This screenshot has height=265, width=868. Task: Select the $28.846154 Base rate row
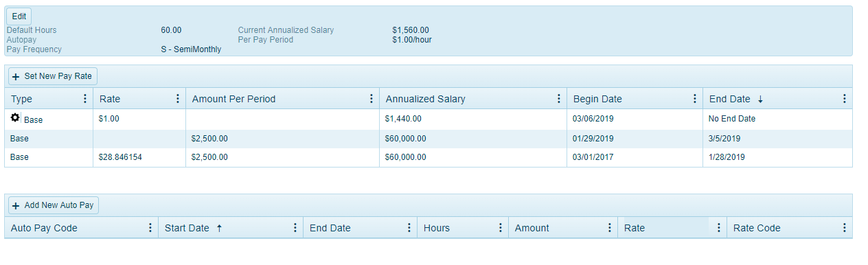[x=429, y=157]
